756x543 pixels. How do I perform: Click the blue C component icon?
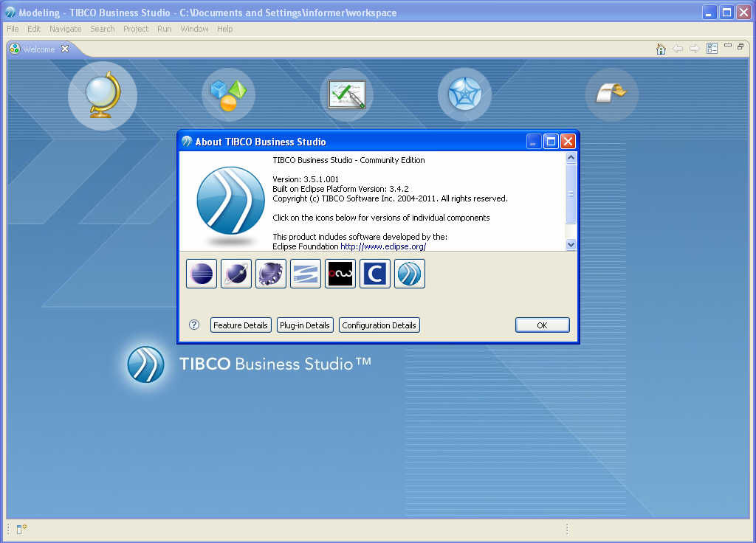coord(374,273)
